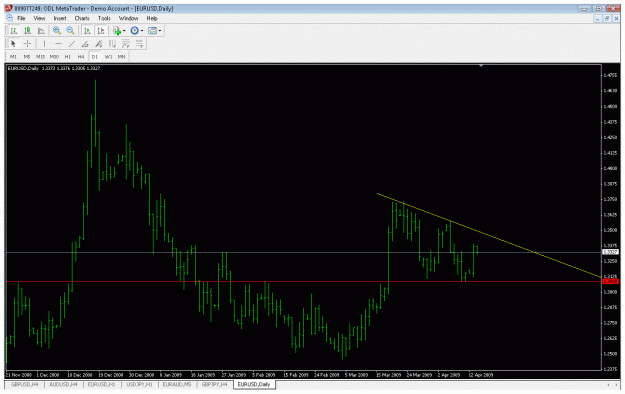The width and height of the screenshot is (625, 394).
Task: Click the Periods clock icon
Action: tap(134, 31)
